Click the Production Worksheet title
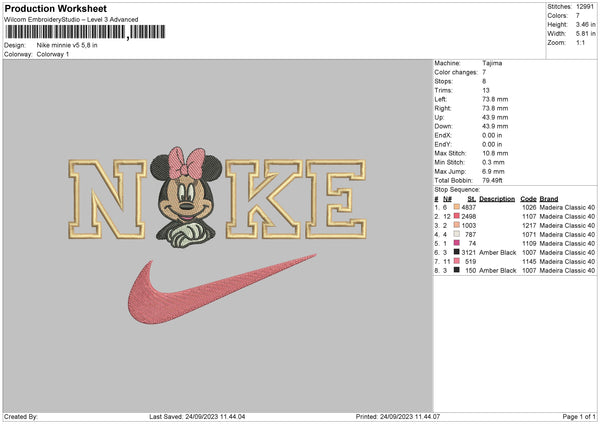The height and width of the screenshot is (424, 600). tap(55, 8)
